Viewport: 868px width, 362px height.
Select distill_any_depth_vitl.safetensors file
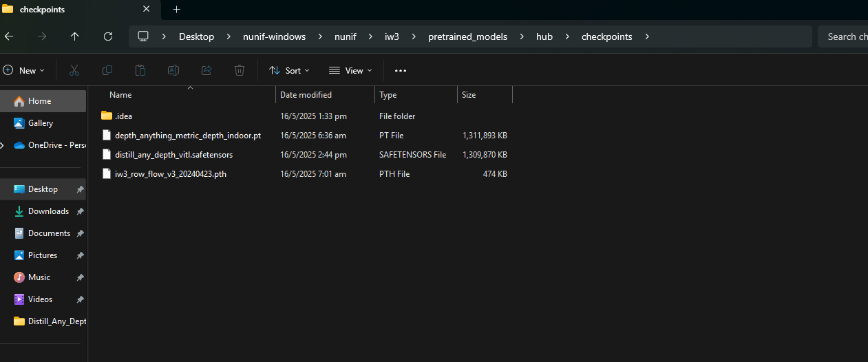click(x=173, y=155)
